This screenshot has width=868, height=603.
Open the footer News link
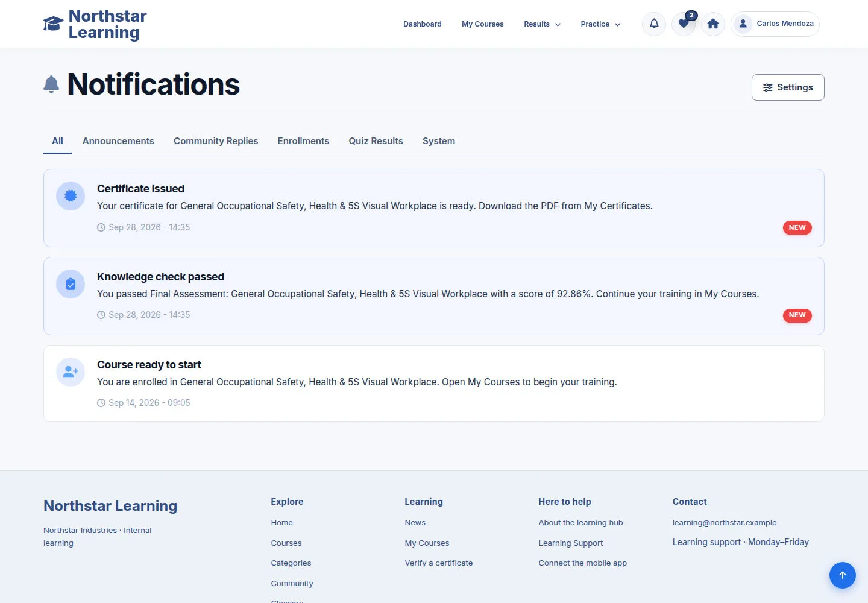point(415,523)
